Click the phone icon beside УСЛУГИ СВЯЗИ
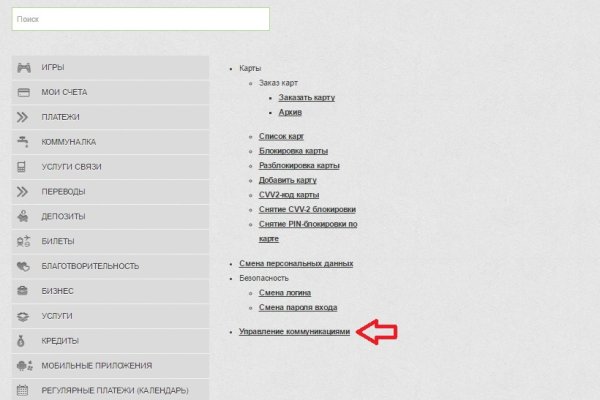This screenshot has width=600, height=400. [x=22, y=167]
